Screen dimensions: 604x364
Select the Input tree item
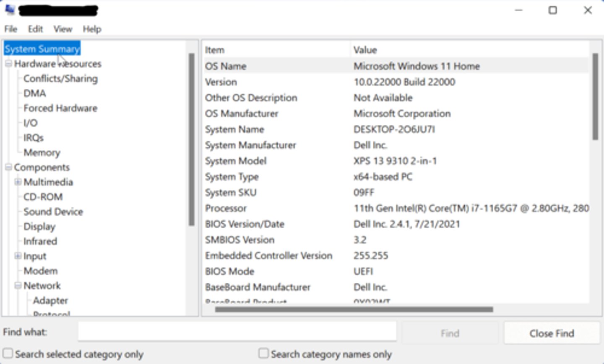pyautogui.click(x=35, y=256)
